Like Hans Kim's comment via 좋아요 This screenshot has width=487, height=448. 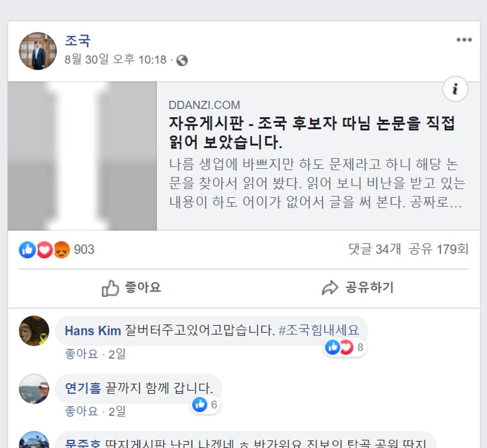tap(82, 354)
